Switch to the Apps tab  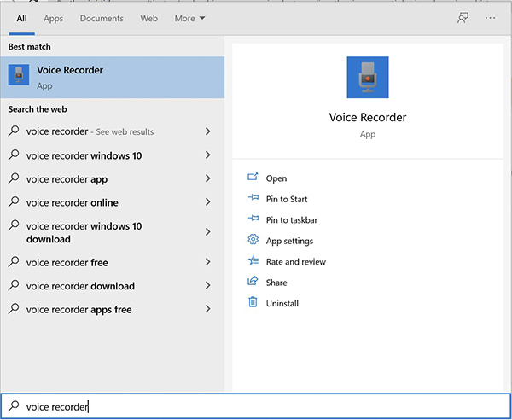click(53, 19)
